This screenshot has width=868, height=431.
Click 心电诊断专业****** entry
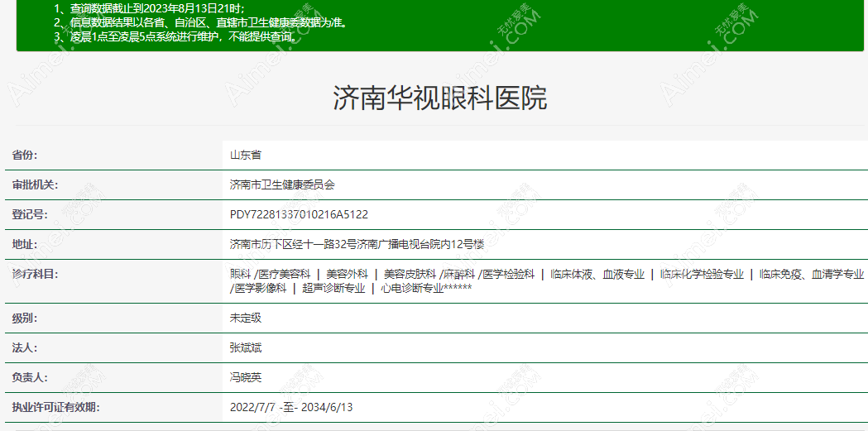[426, 288]
